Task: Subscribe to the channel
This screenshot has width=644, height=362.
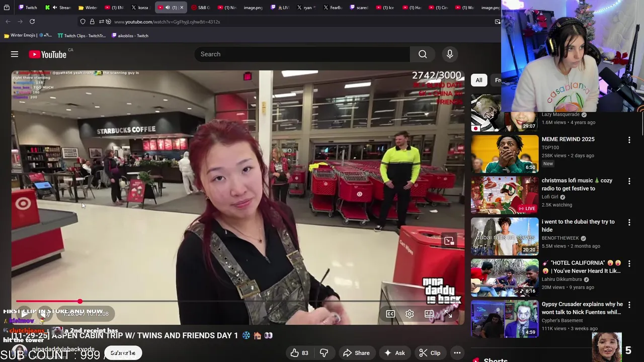Action: tap(123, 353)
